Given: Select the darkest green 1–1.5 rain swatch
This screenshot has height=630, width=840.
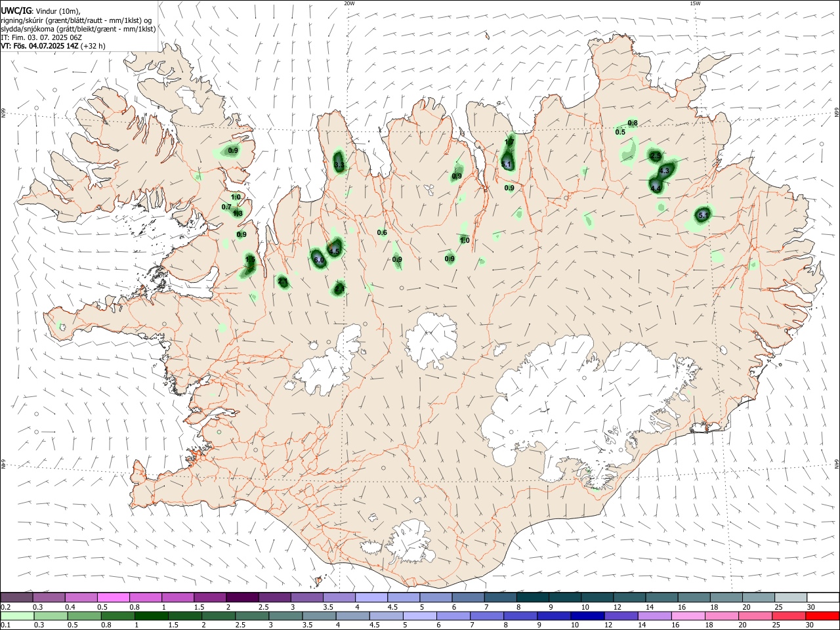Looking at the screenshot, I should [x=151, y=616].
